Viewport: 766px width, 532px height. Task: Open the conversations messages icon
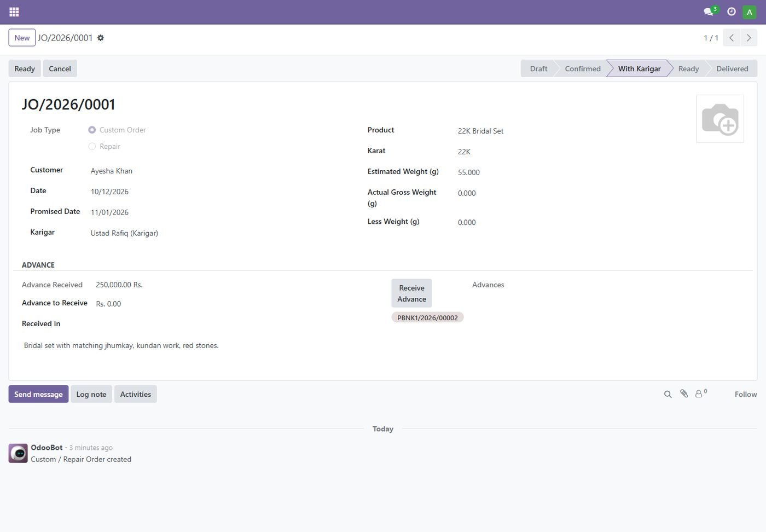pyautogui.click(x=710, y=11)
